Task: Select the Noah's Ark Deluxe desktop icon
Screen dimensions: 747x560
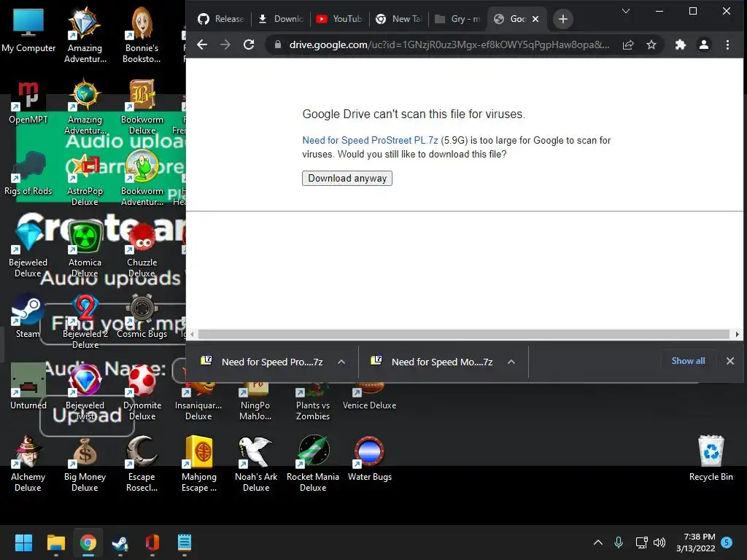Action: pos(256,464)
